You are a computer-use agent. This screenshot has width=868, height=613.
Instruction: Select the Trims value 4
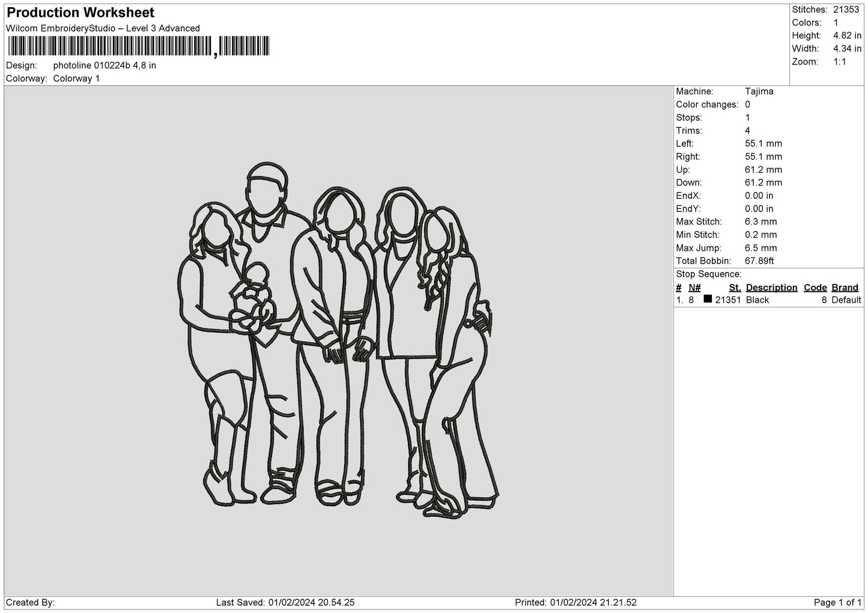(747, 130)
